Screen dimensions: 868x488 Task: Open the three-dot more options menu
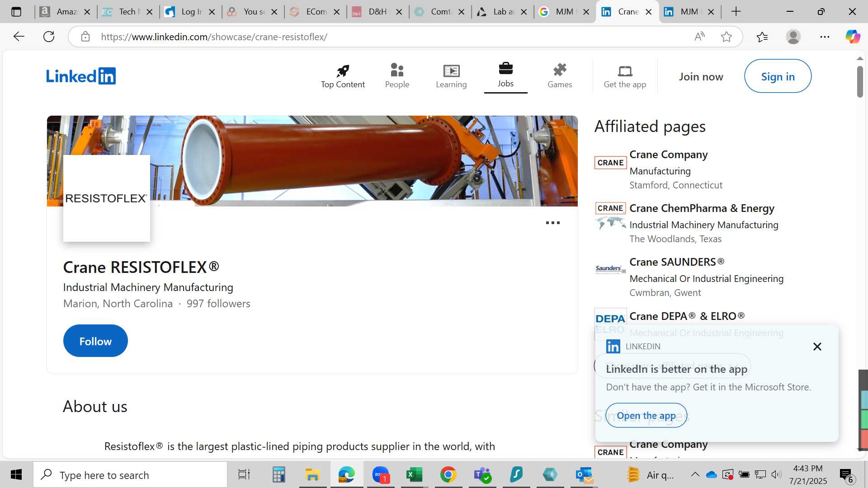pyautogui.click(x=552, y=223)
